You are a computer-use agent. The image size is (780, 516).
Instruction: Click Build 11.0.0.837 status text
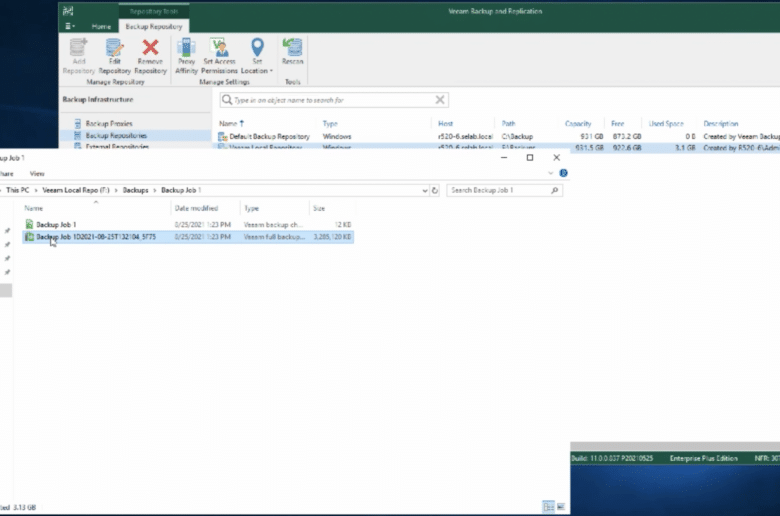pos(612,458)
